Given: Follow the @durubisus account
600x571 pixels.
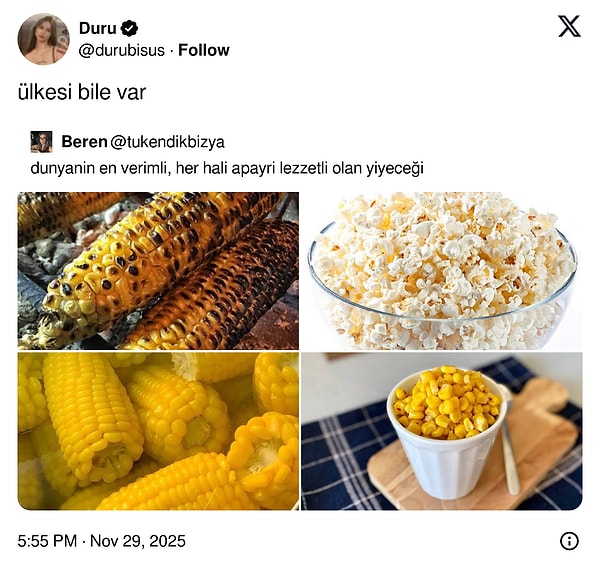Looking at the screenshot, I should point(204,50).
